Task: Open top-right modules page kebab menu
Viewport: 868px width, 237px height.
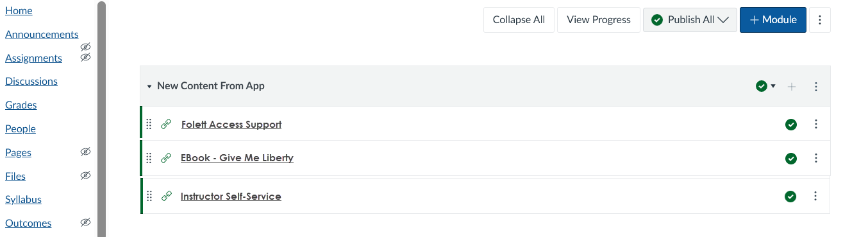Action: coord(820,20)
